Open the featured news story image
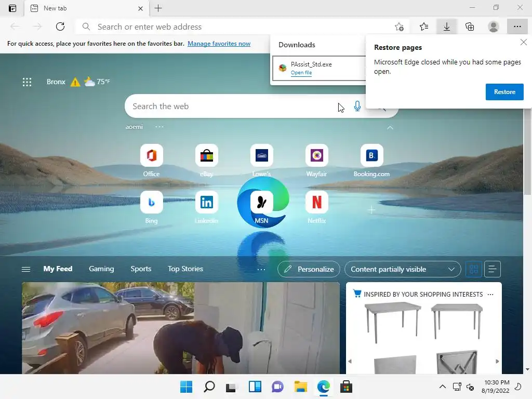Screen dimensions: 532x399 pyautogui.click(x=181, y=328)
